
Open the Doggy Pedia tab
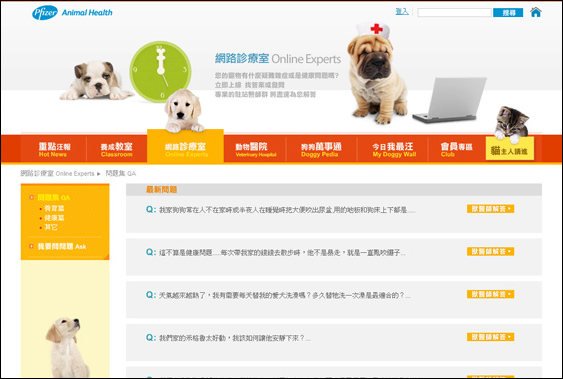(321, 149)
